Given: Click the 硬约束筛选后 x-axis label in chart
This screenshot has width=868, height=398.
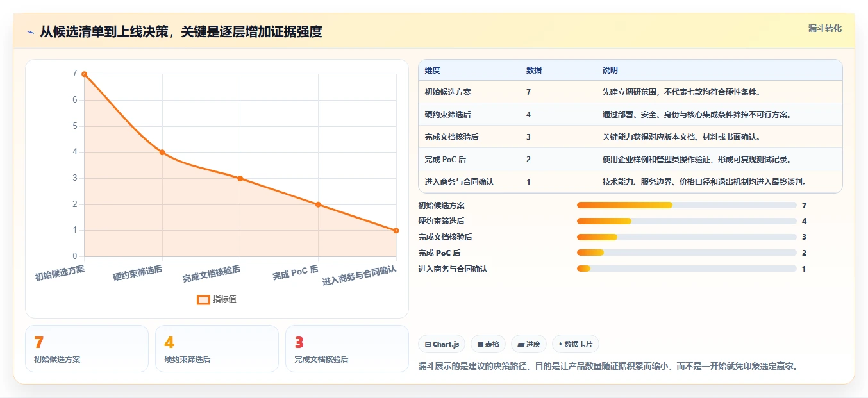Looking at the screenshot, I should pos(138,273).
